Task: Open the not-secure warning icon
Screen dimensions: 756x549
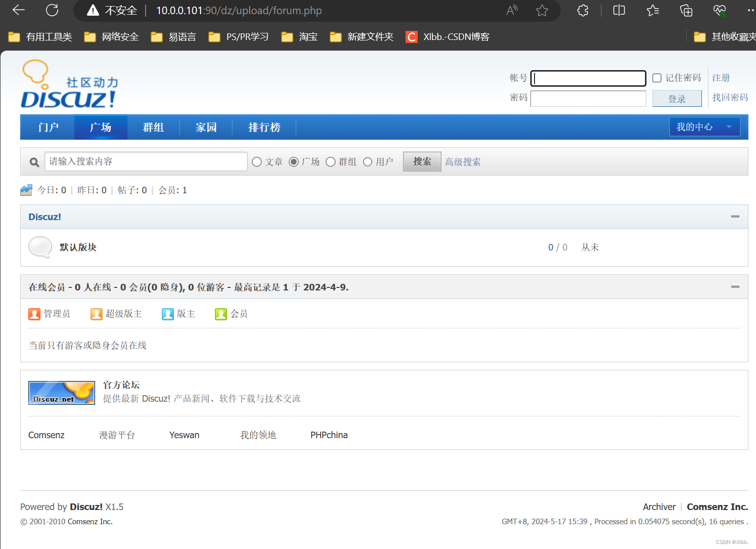Action: 93,10
